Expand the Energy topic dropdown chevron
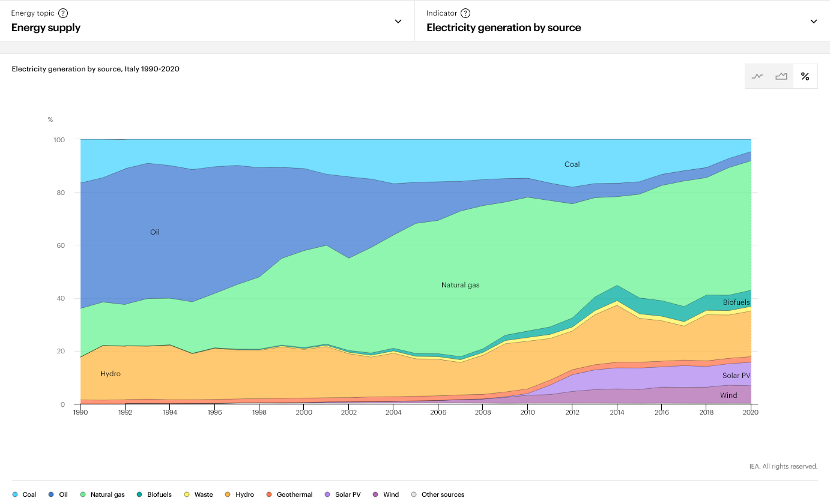This screenshot has width=830, height=504. 398,21
